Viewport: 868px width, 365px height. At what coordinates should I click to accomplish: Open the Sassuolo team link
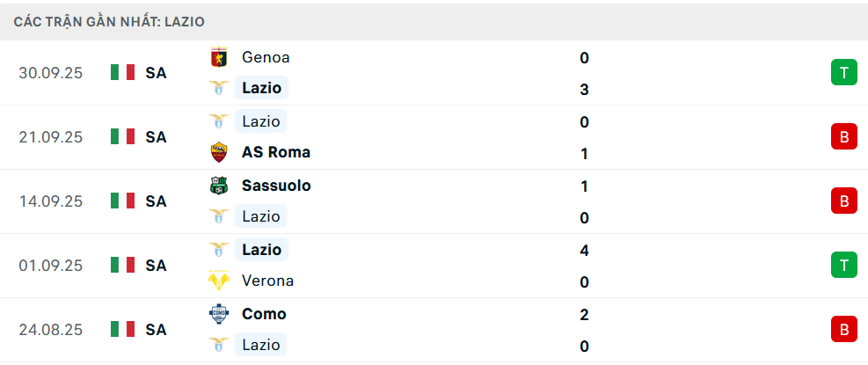275,186
